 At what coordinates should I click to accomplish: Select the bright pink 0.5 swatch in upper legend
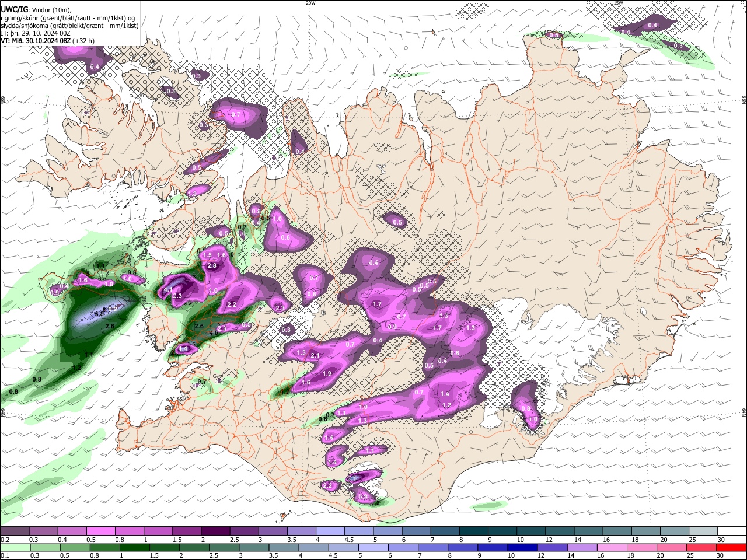pyautogui.click(x=101, y=531)
